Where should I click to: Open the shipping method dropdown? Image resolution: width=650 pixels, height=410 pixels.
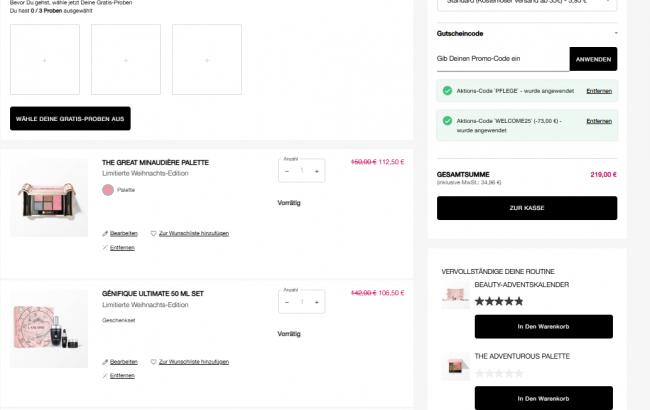click(527, 4)
